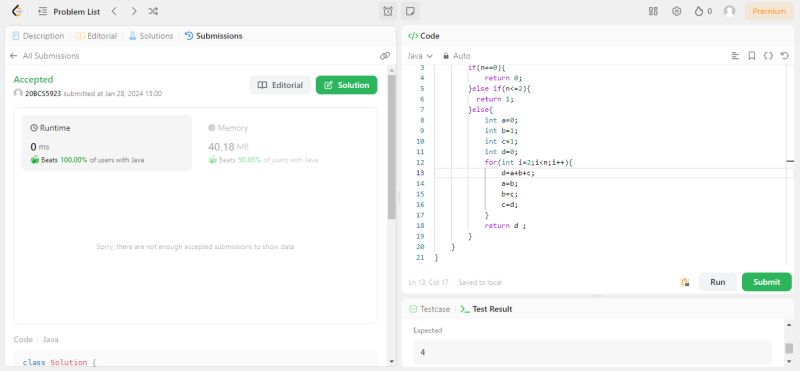Toggle the Auto lock setting

pyautogui.click(x=457, y=56)
